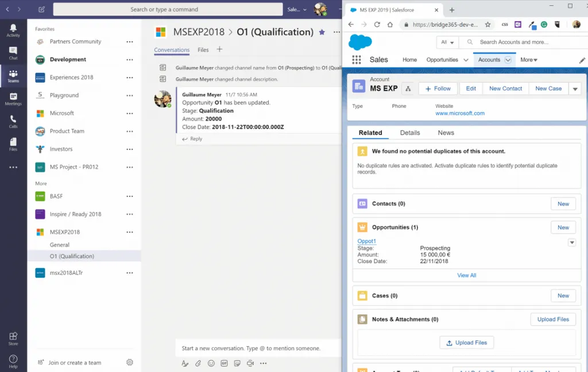588x372 pixels.
Task: Reply to Guillaume Meyer's message
Action: tap(192, 139)
